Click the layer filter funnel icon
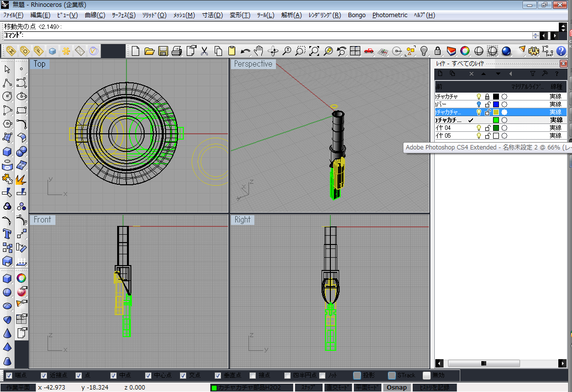Image resolution: width=572 pixels, height=392 pixels. coord(533,73)
